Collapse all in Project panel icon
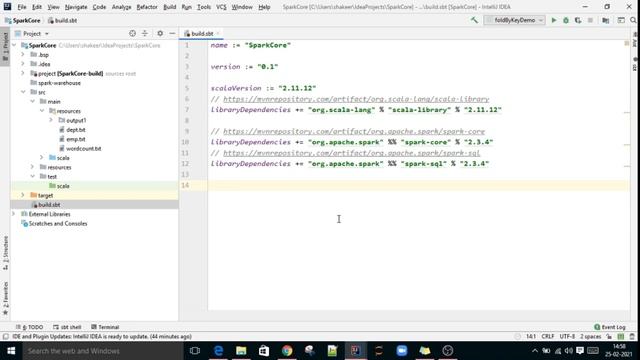640x360 pixels. 145,33
